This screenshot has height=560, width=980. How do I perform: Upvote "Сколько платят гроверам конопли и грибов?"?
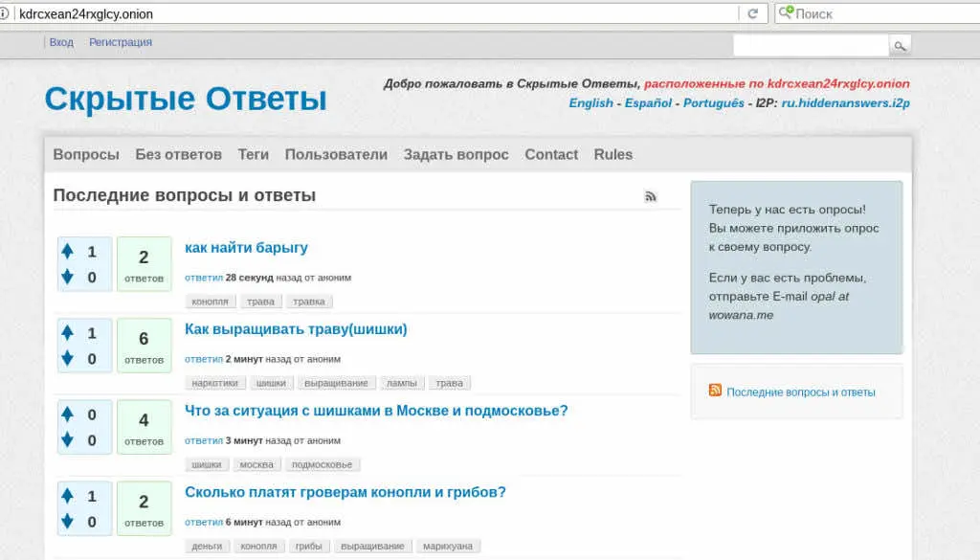(x=66, y=493)
